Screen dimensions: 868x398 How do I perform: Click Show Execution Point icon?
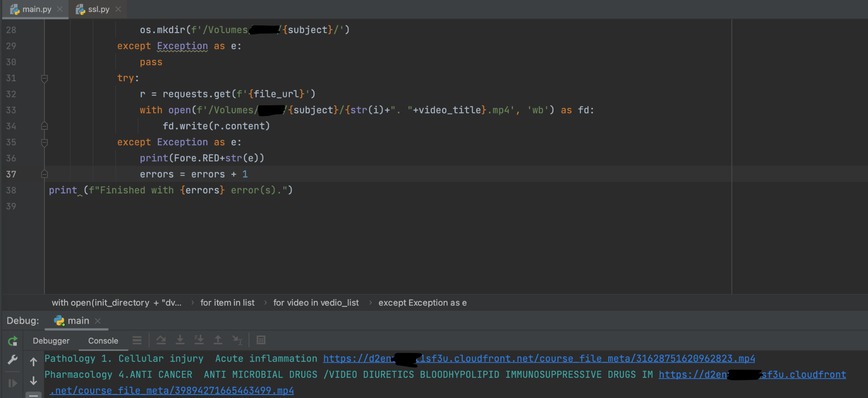(137, 340)
